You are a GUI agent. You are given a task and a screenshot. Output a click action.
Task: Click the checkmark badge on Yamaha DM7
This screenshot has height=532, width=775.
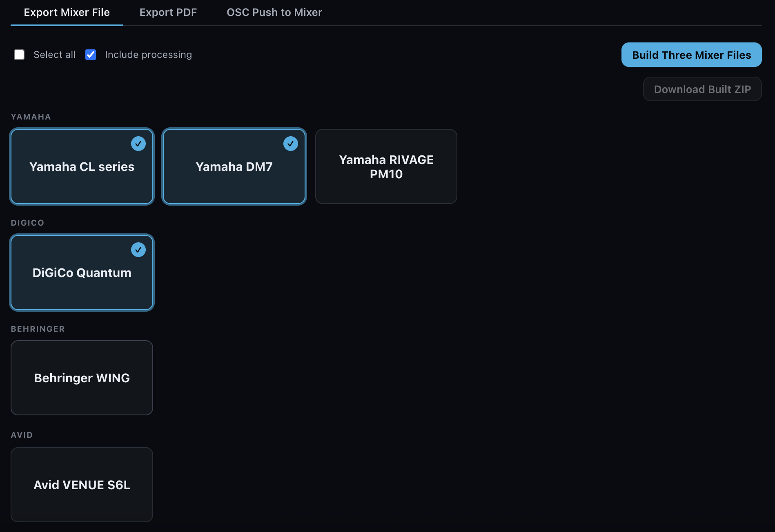(291, 144)
